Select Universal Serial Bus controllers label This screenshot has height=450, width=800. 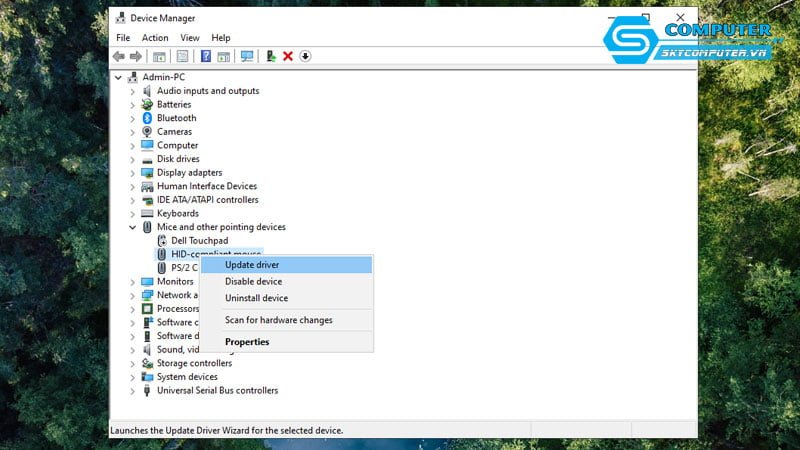pos(217,390)
